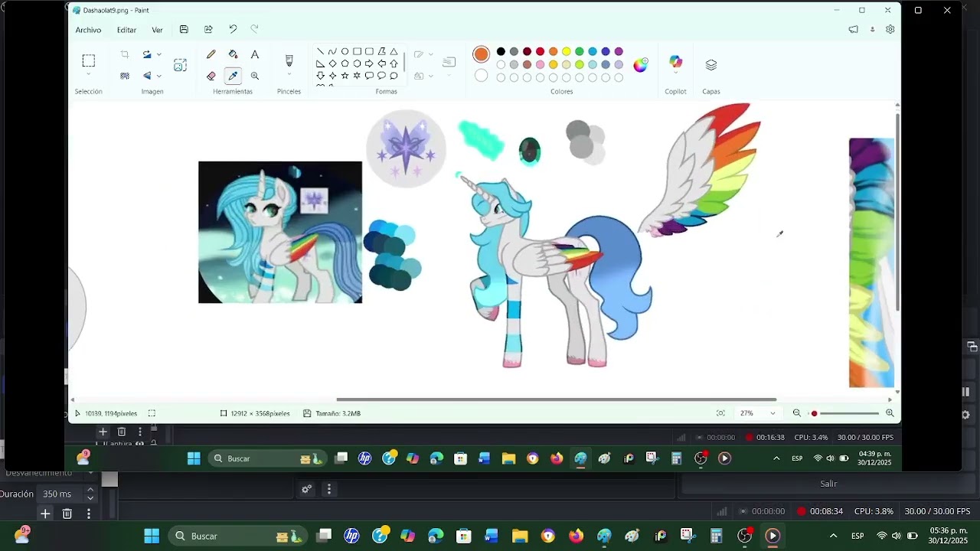Select Color 1 orange primary swatch
Viewport: 980px width, 551px height.
tap(481, 54)
